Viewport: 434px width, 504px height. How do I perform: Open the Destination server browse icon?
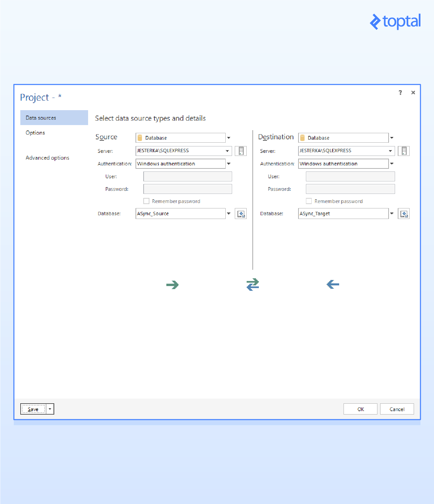coord(404,151)
